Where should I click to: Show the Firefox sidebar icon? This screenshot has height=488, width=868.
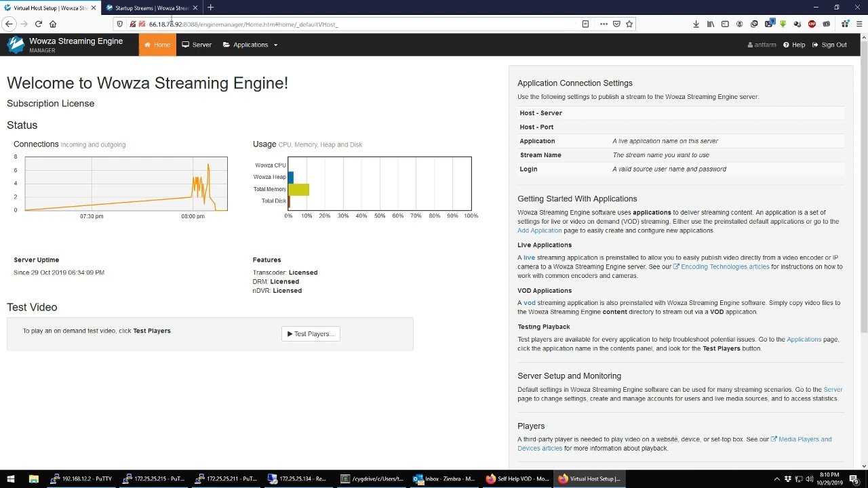tap(725, 24)
